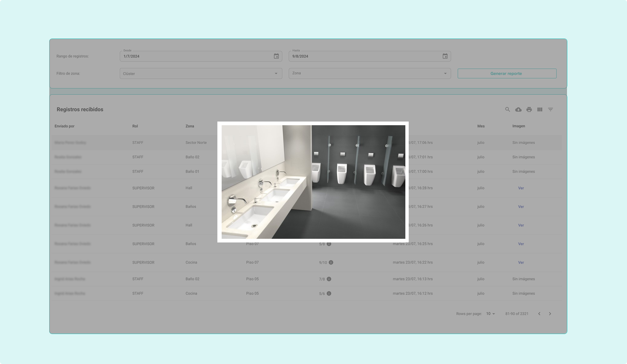Click the download cloud icon
Viewport: 627px width, 364px height.
pyautogui.click(x=518, y=110)
